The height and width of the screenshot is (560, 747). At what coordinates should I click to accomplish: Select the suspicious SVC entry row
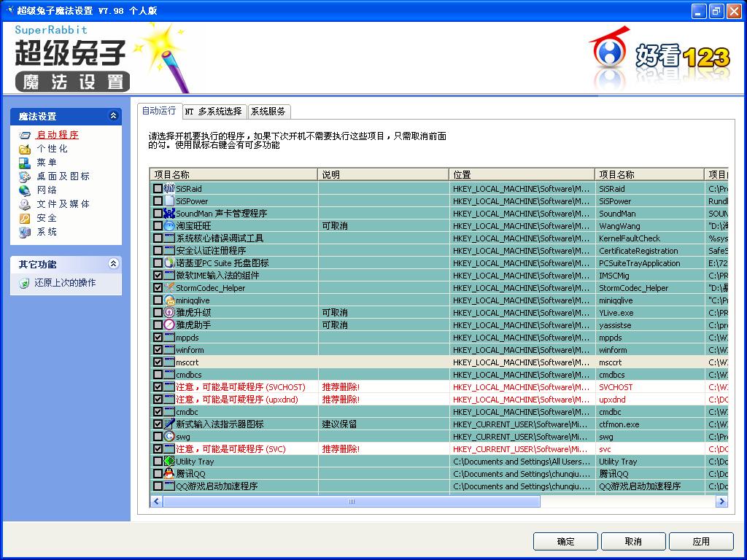438,448
